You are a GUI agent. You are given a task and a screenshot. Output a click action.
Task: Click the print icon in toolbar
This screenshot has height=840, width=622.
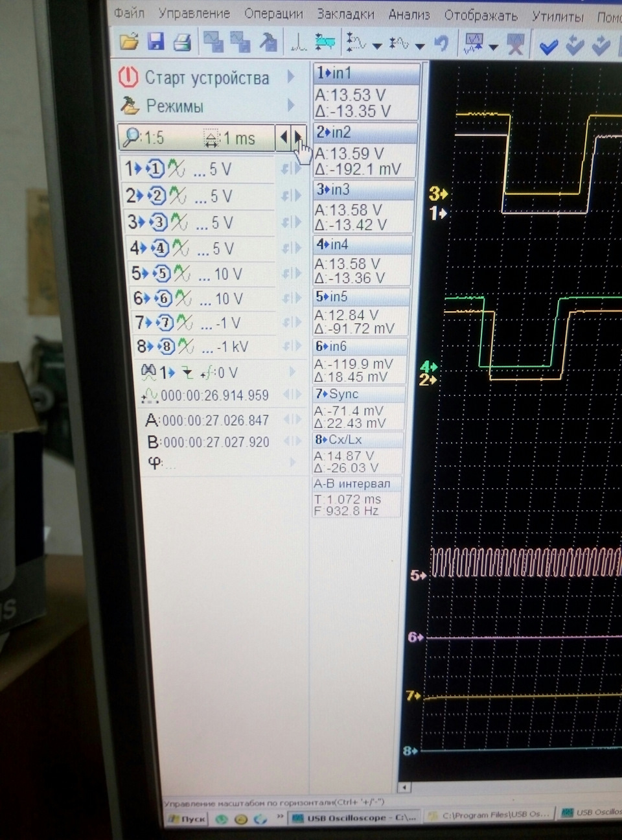(183, 43)
